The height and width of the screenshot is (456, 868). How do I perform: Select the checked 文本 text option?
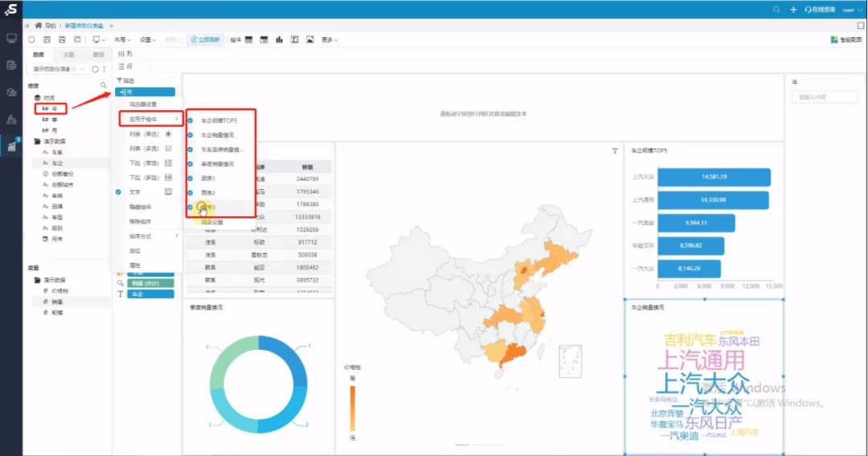(134, 191)
